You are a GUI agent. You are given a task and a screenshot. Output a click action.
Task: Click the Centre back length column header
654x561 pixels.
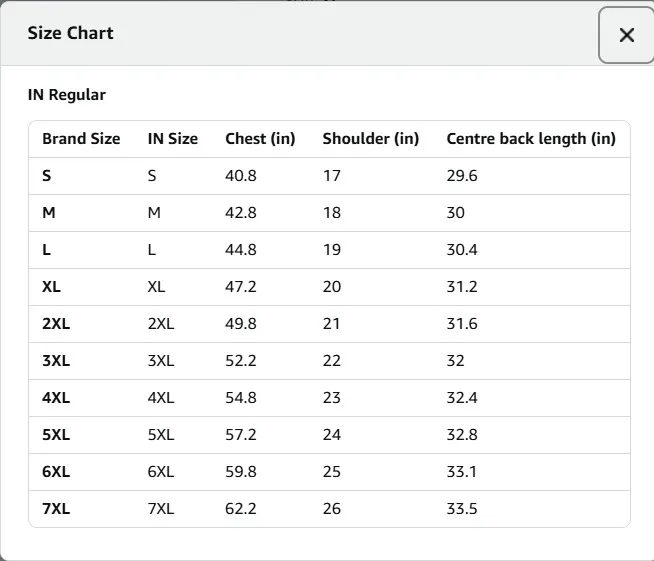click(x=530, y=139)
